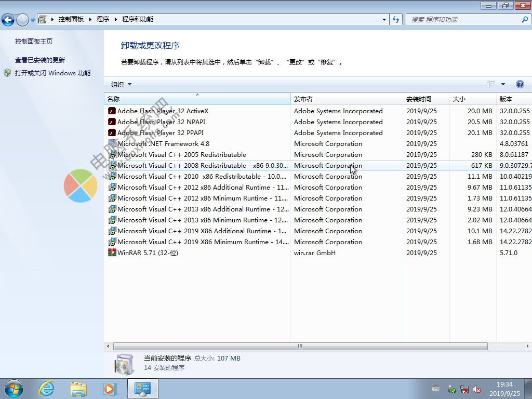This screenshot has width=532, height=399.
Task: Click the Visual C++ 2008 Redistributable icon
Action: coord(112,166)
